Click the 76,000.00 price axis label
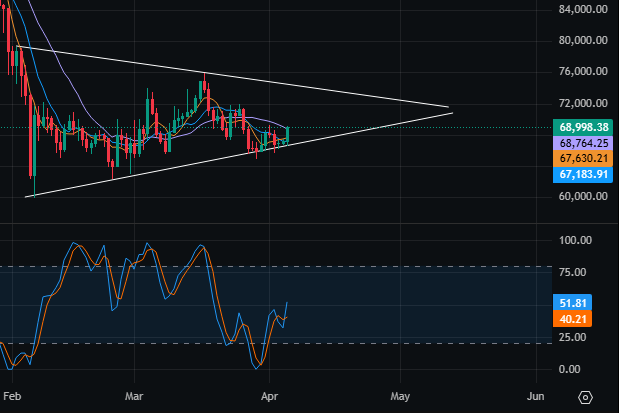Image resolution: width=619 pixels, height=413 pixels. tap(583, 71)
